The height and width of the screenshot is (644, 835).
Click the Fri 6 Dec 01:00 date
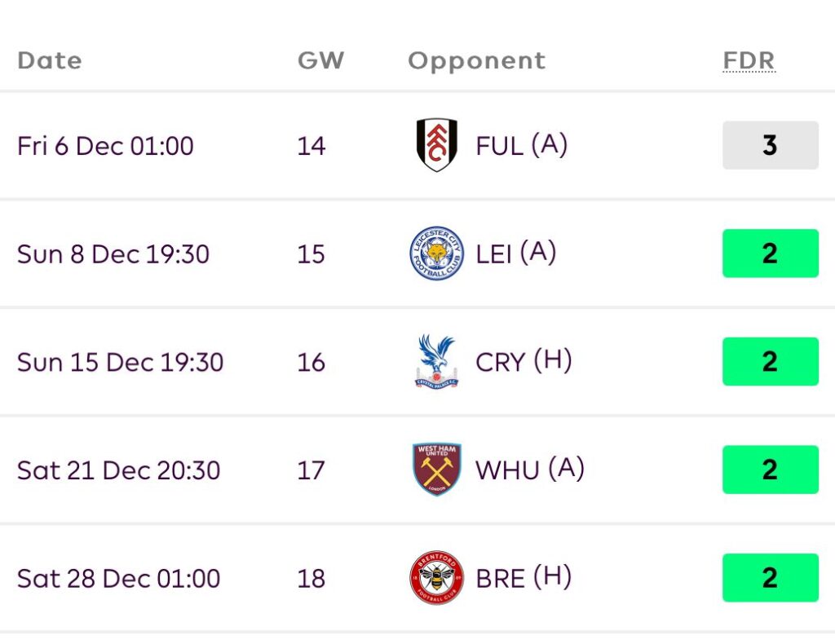pos(105,146)
